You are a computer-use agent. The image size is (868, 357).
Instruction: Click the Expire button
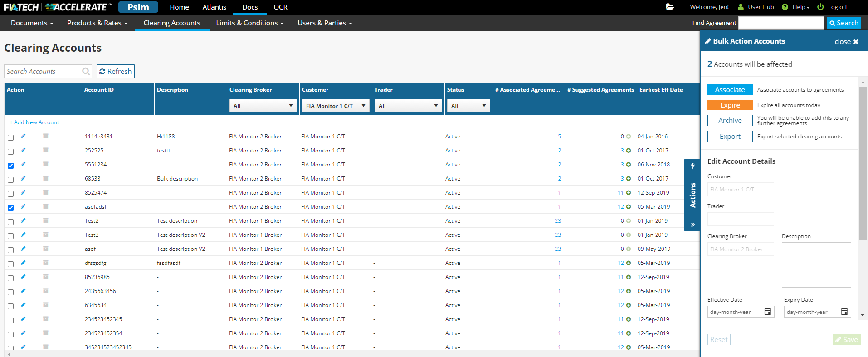(730, 105)
